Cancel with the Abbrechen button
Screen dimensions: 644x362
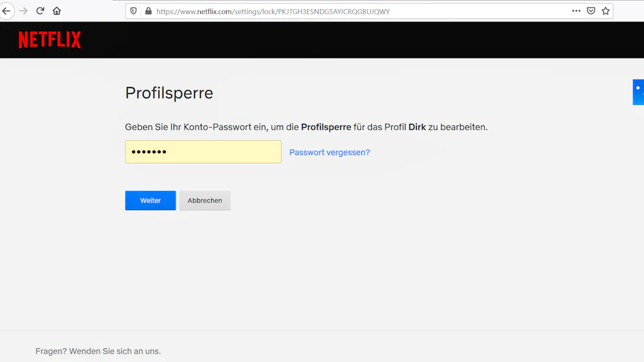tap(205, 200)
